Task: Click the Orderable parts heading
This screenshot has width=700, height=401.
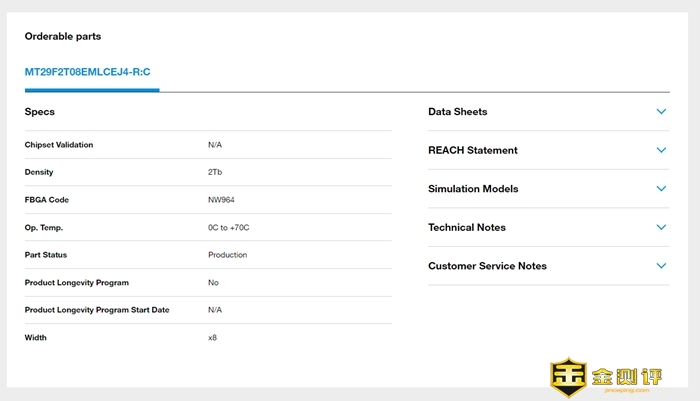Action: point(62,37)
